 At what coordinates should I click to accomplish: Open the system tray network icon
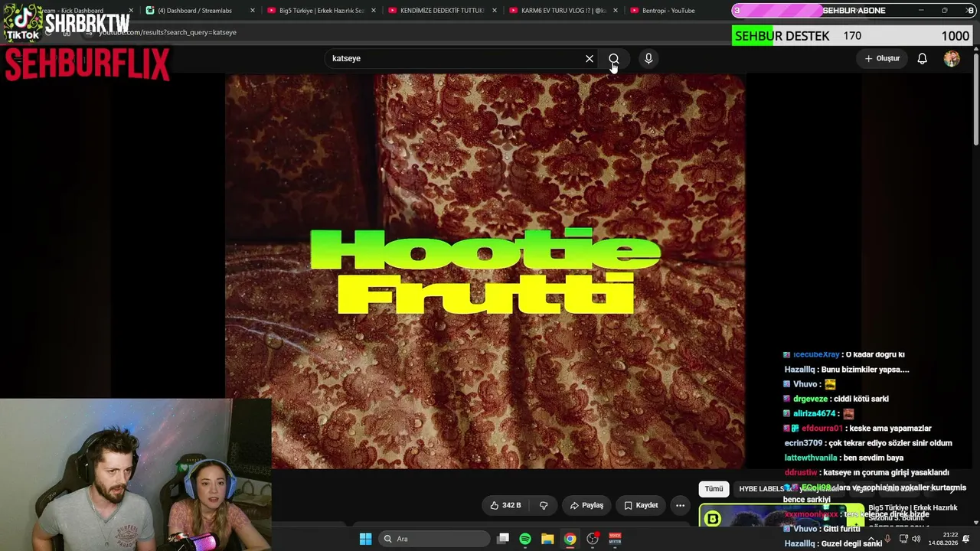(x=903, y=539)
